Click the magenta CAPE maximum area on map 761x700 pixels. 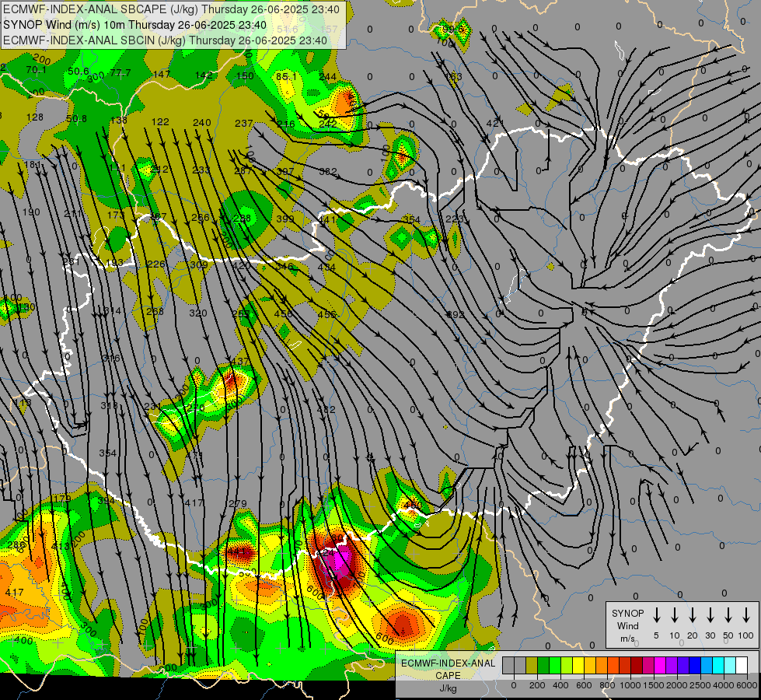tap(341, 560)
